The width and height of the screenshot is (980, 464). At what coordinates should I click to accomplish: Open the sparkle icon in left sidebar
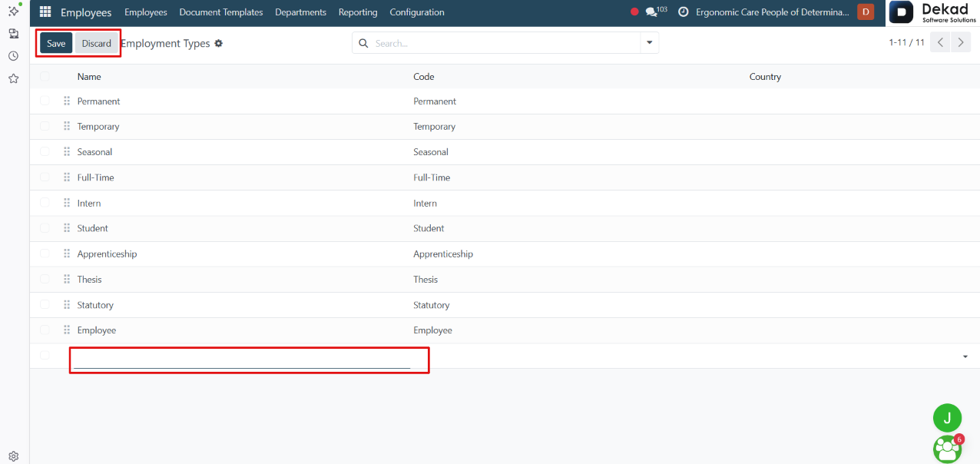coord(13,11)
